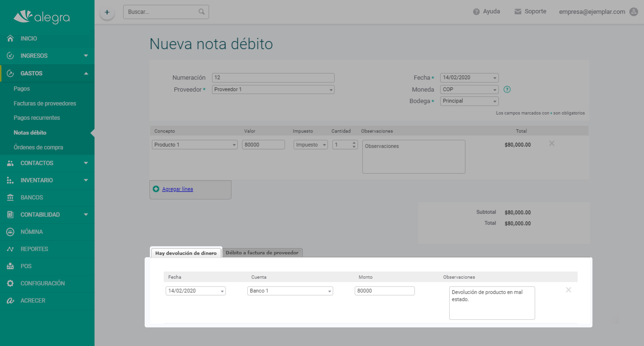Screen dimensions: 644x346
Task: Click the Ingresos sidebar icon
Action: [x=10, y=55]
